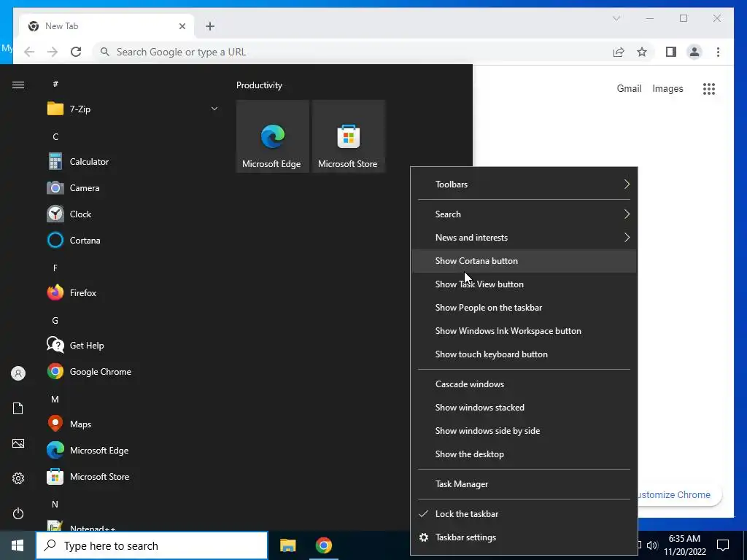Open the user account icon in Start sidebar
The height and width of the screenshot is (560, 747).
[18, 373]
